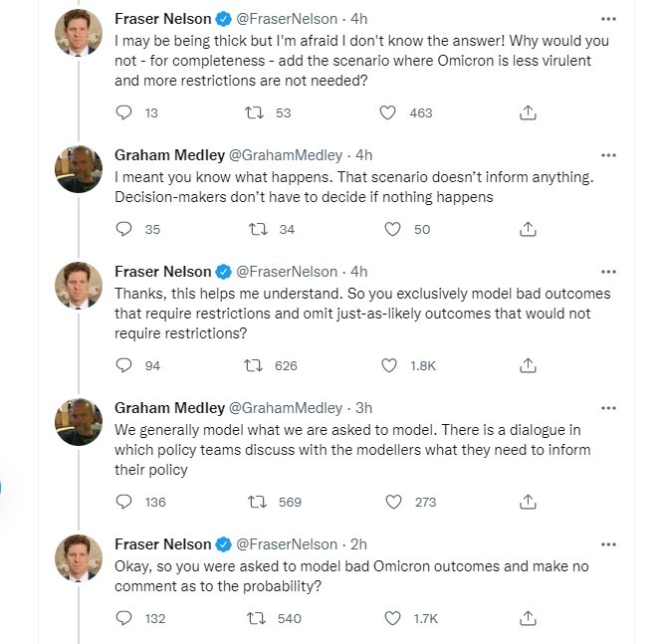The width and height of the screenshot is (659, 644).
Task: Share Fraser Nelson's first tweet
Action: coord(529,112)
